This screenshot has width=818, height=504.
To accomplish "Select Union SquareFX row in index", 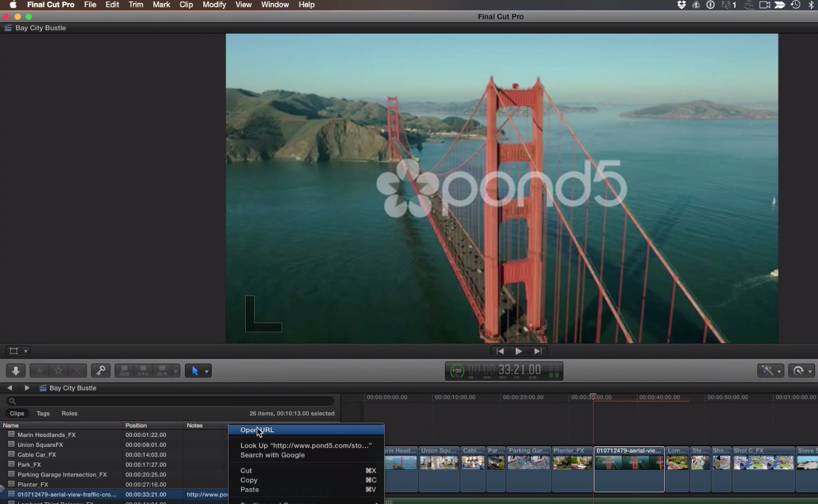I will point(114,445).
